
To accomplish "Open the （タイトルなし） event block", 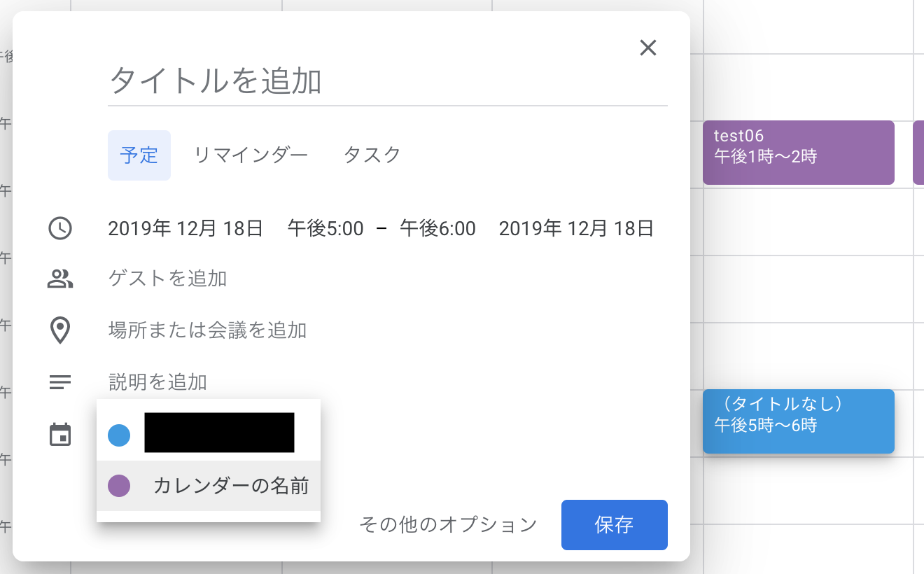I will (x=799, y=421).
